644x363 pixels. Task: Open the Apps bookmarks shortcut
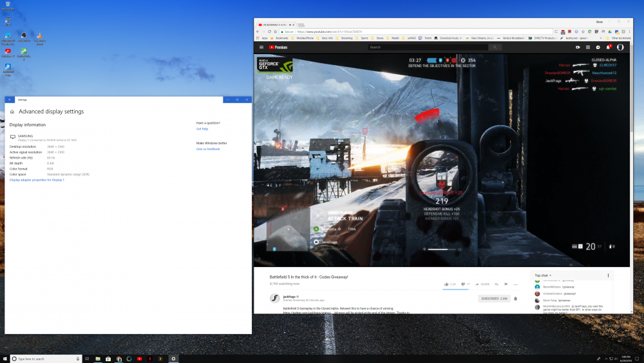[262, 38]
